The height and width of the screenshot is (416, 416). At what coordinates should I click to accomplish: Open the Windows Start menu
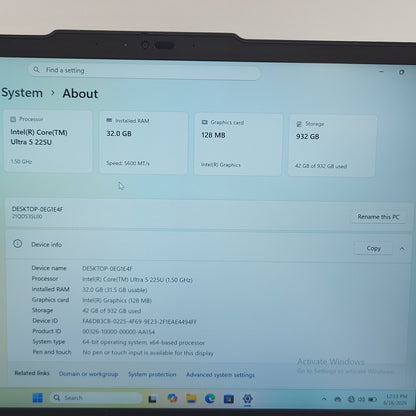tap(37, 398)
